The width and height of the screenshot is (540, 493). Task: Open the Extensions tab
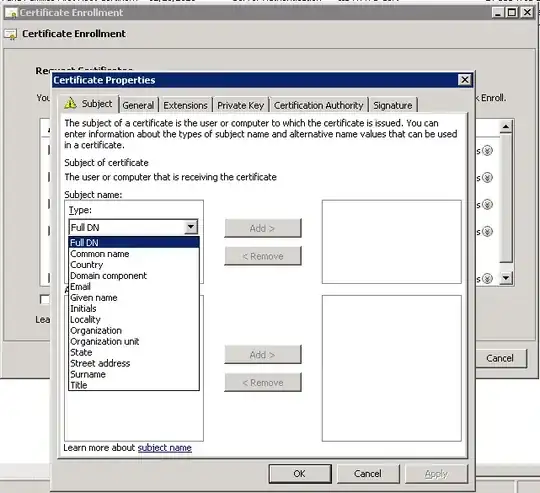pos(185,105)
